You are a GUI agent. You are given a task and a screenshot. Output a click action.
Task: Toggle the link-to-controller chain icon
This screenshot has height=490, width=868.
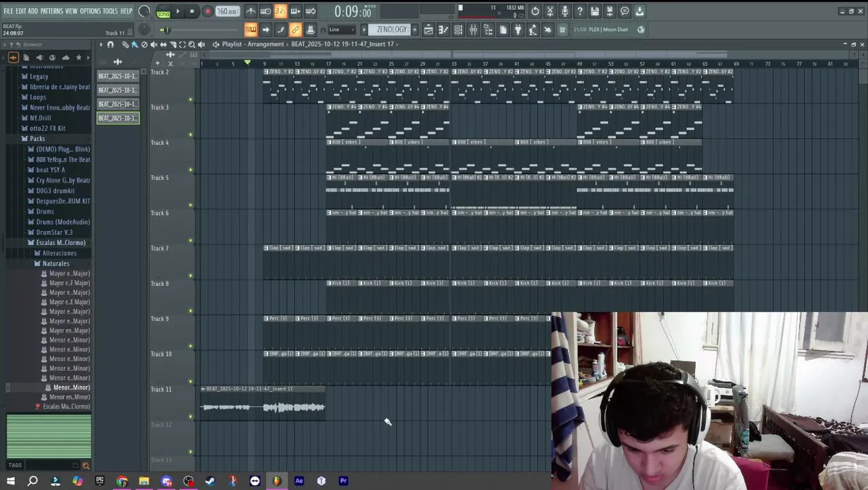pos(295,29)
